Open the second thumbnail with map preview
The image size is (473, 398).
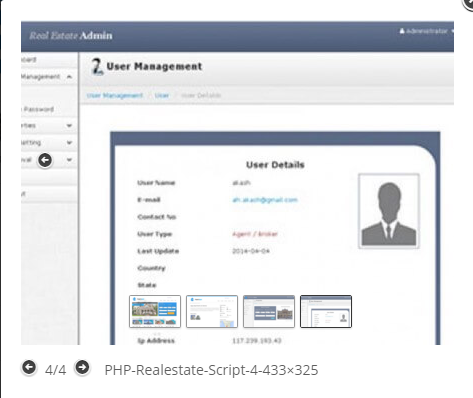[212, 311]
